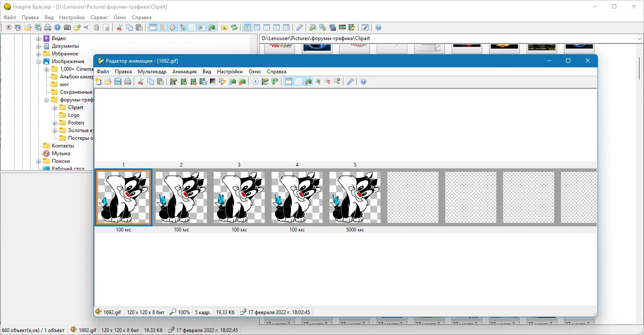Screen dimensions: 644x335
Task: Click the film-with-floppy save frame icon in editor
Action: (203, 81)
